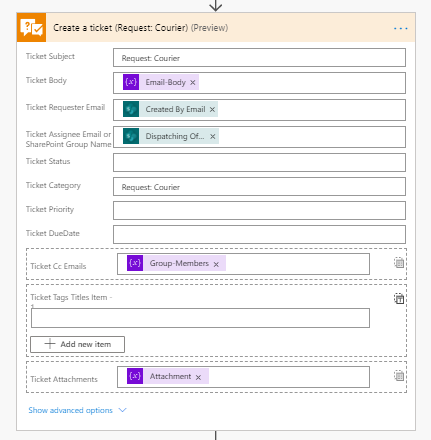Viewport: 431px width, 440px height.
Task: Click the Ticket Subject field
Action: tap(259, 58)
